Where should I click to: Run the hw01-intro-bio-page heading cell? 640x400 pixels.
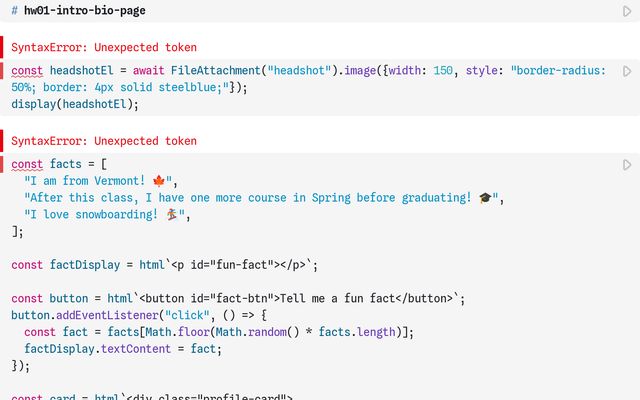click(x=627, y=11)
